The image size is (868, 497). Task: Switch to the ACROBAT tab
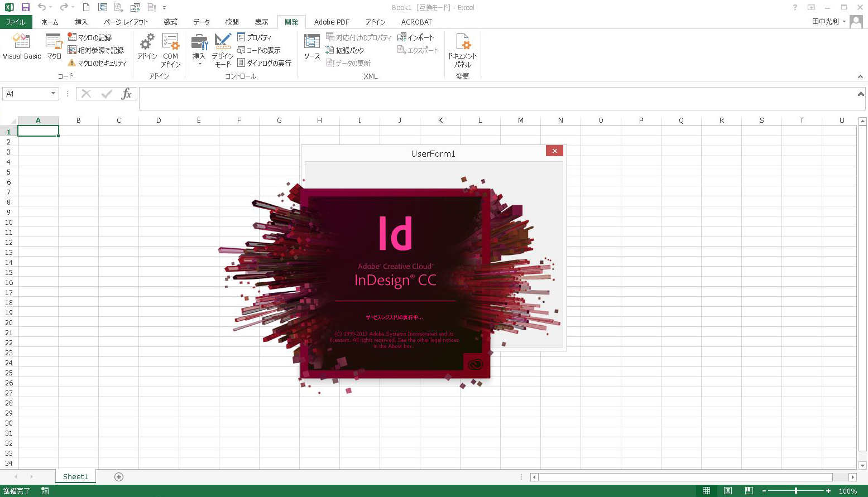(x=416, y=22)
